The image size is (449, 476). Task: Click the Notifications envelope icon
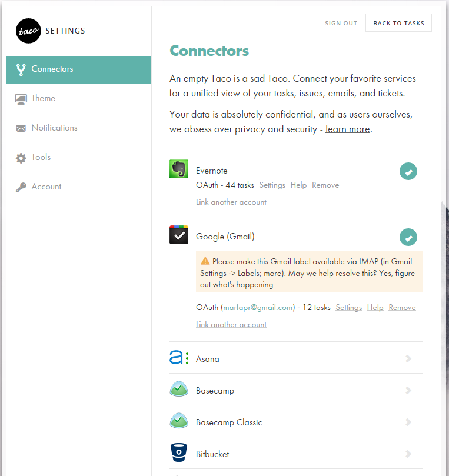21,128
